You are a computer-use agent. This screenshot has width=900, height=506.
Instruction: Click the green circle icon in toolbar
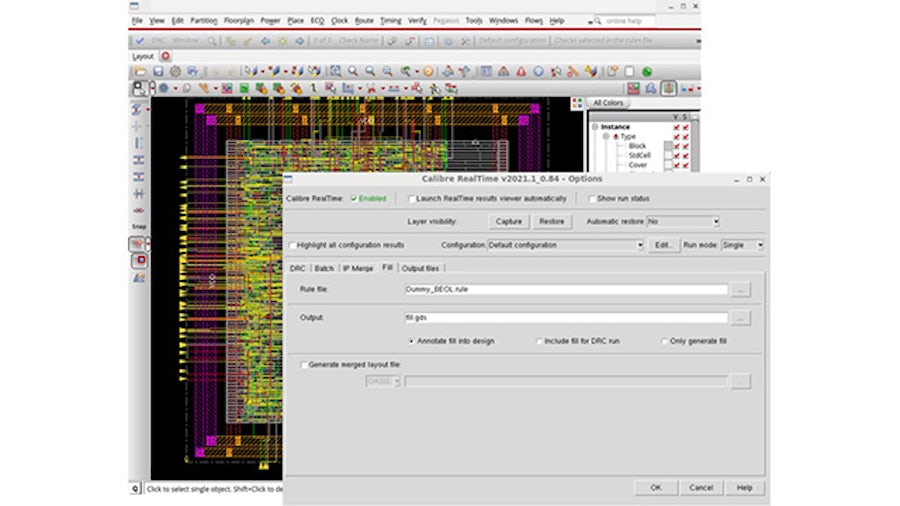[647, 72]
